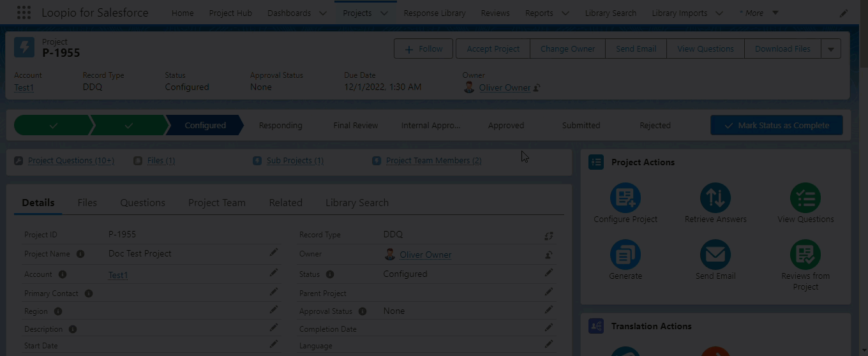Select the Rejected path stage
Image resolution: width=868 pixels, height=356 pixels.
[x=655, y=125]
